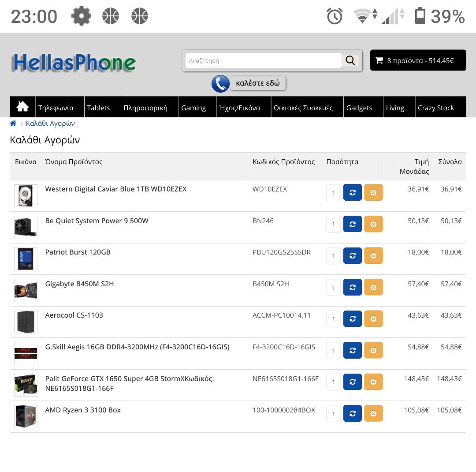Click the HellasPhone logo
Viewport: 476px width, 472px height.
(x=74, y=63)
